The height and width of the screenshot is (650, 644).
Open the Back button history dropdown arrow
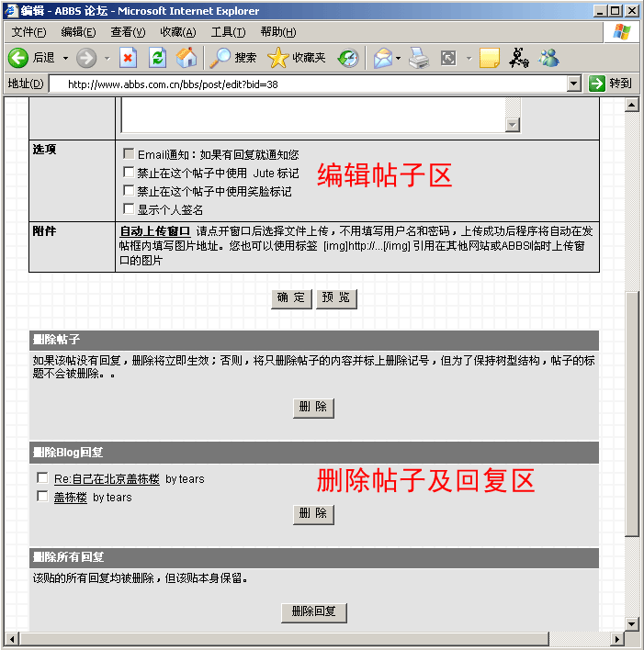click(65, 58)
